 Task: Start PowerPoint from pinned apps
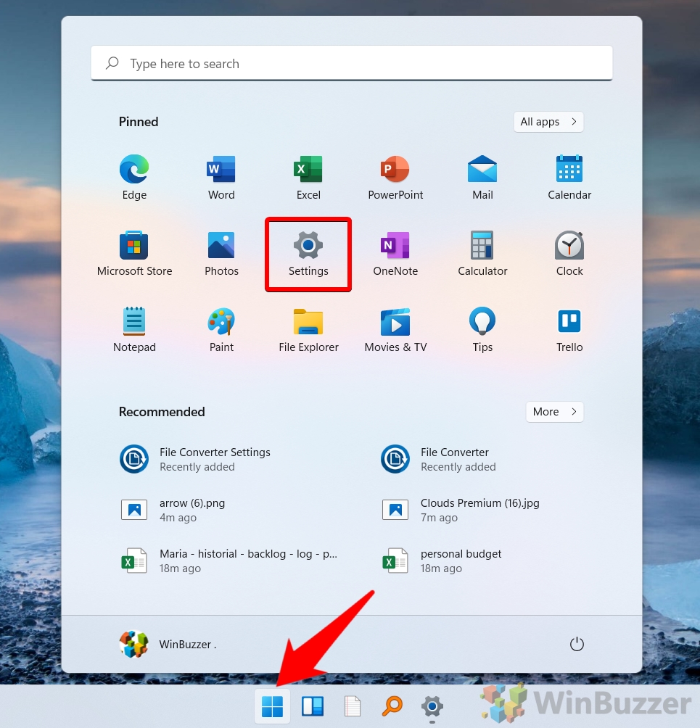coord(395,178)
